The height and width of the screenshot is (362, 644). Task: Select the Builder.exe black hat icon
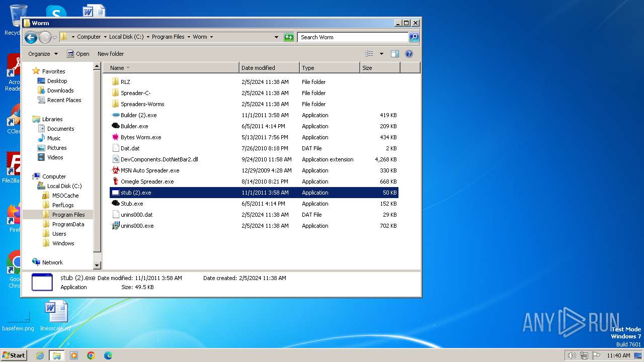pos(115,126)
